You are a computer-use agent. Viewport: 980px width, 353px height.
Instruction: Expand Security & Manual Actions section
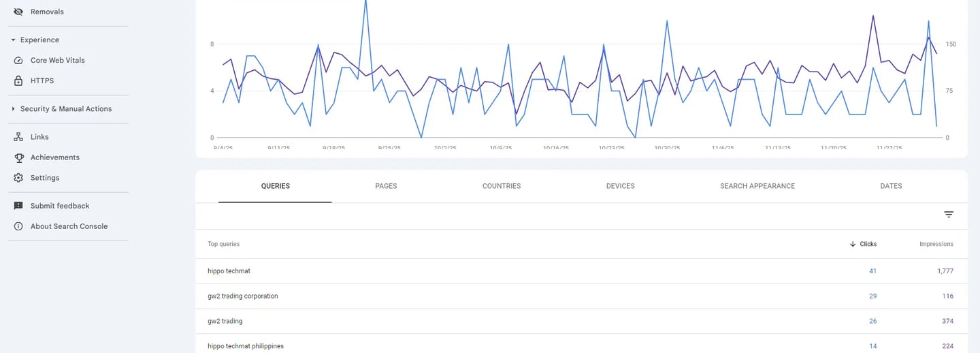(x=13, y=109)
